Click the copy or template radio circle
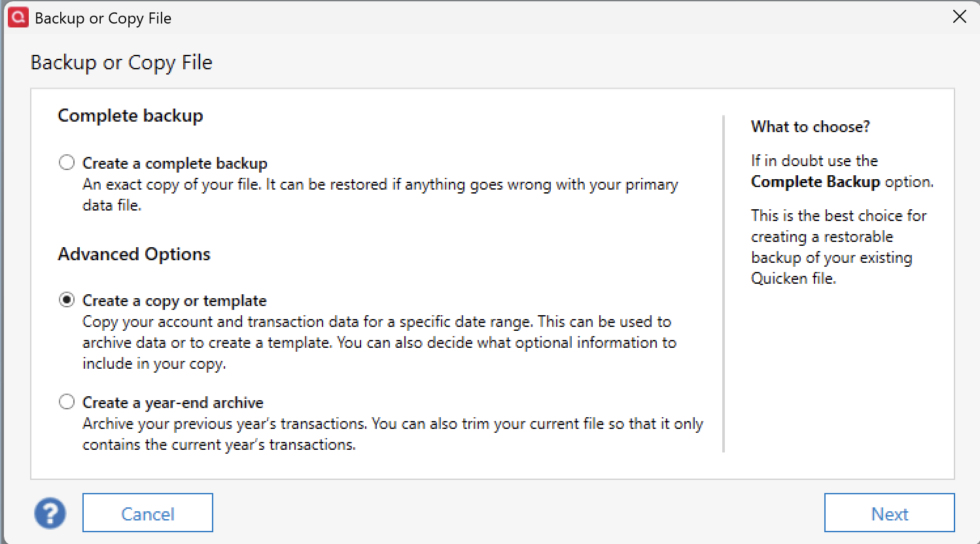The image size is (980, 544). pos(67,299)
